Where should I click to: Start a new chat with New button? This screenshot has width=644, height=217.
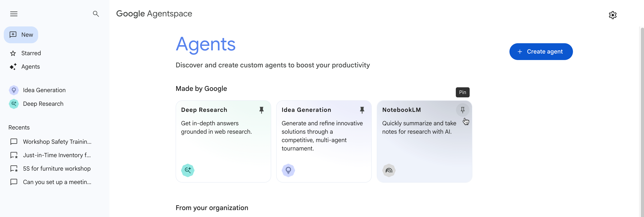(21, 35)
